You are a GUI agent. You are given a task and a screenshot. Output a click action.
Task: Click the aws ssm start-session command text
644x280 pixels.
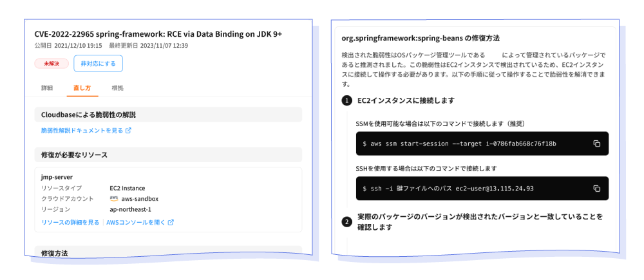pyautogui.click(x=460, y=144)
